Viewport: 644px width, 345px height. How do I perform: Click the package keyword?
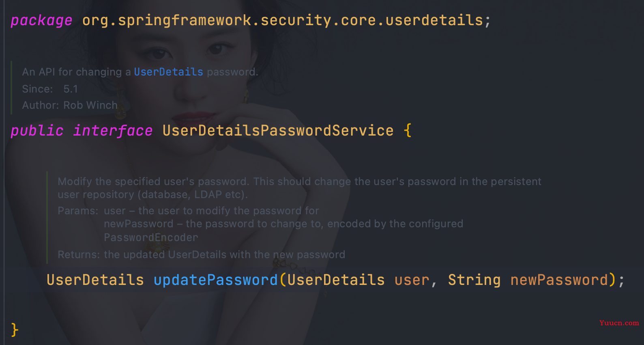[41, 20]
